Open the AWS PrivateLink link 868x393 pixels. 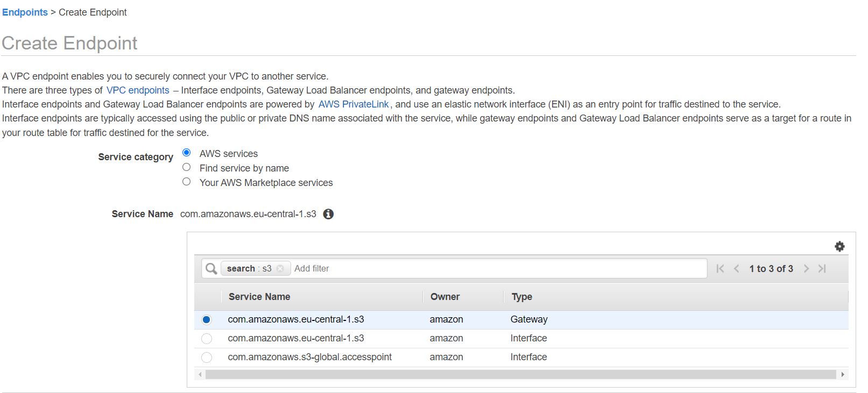[354, 104]
